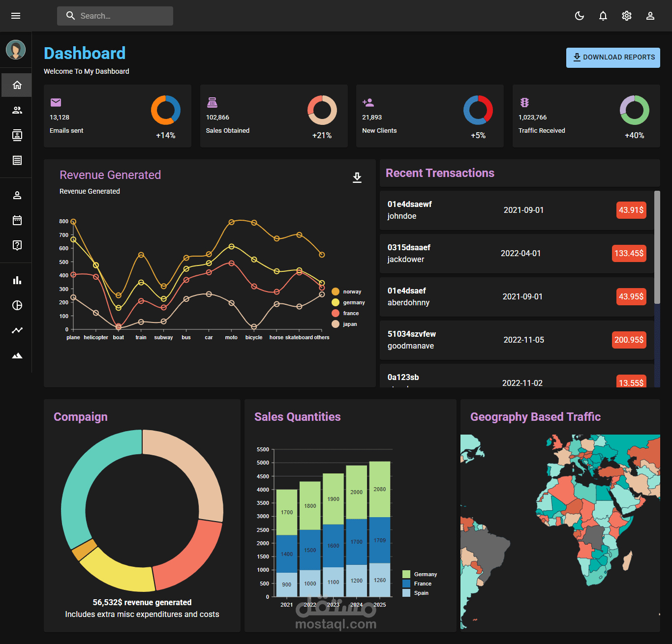The image size is (672, 644).
Task: Open the bar chart icon in sidebar
Action: [x=17, y=280]
